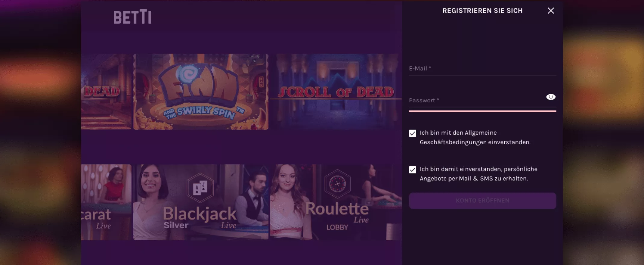This screenshot has height=265, width=644.
Task: Click the persönliche Angebote consent text
Action: coord(478,174)
